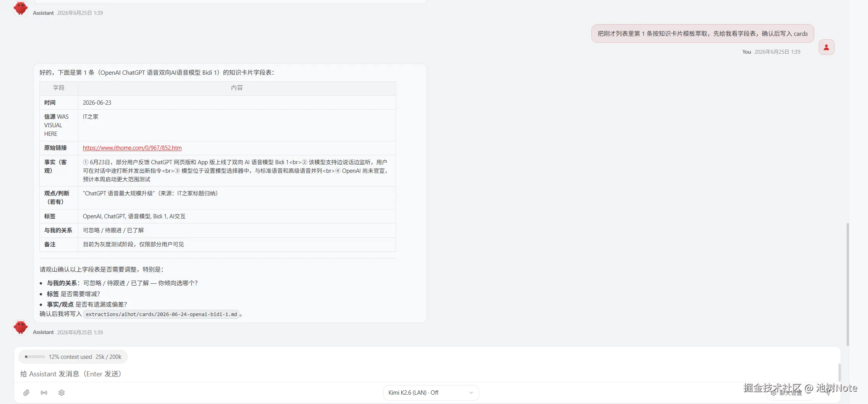The width and height of the screenshot is (868, 404).
Task: Click the red user avatar icon
Action: (826, 47)
